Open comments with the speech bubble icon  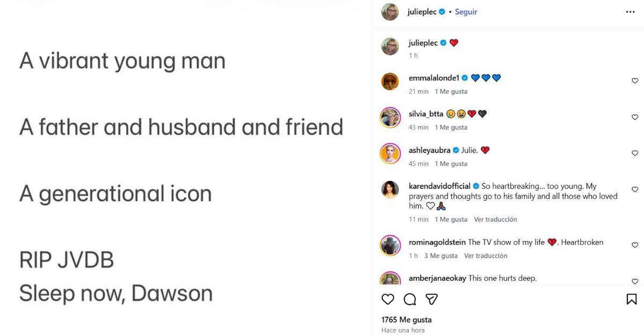[409, 300]
